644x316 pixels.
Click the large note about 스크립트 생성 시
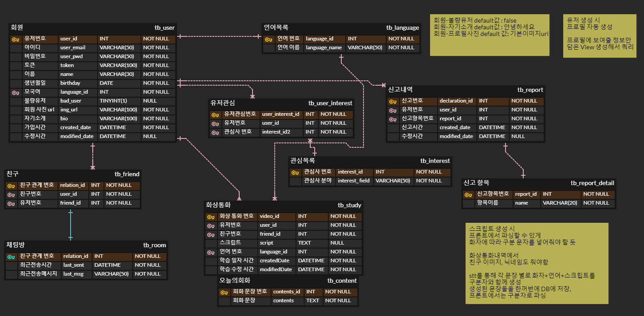point(537,264)
